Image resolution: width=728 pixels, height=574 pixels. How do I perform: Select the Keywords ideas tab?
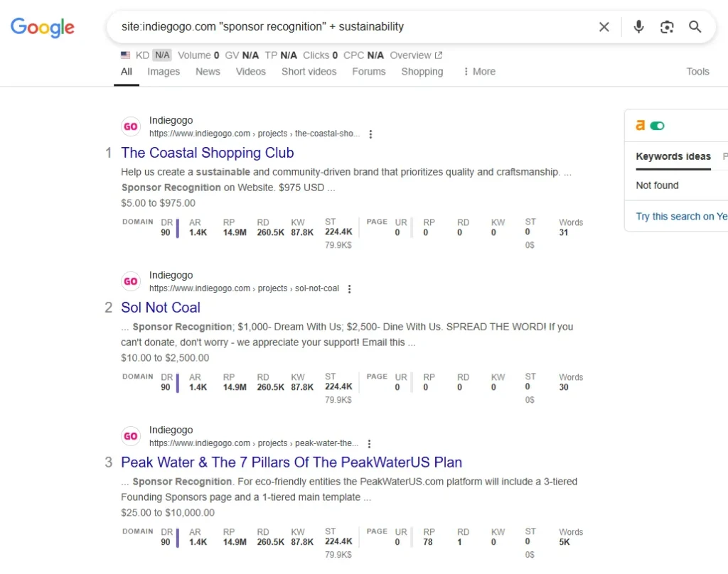(673, 156)
